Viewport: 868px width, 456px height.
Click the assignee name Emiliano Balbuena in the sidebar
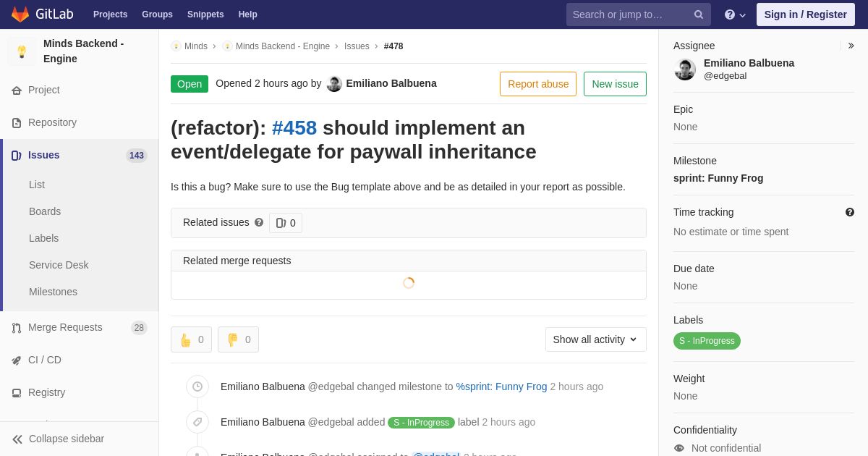[x=749, y=63]
